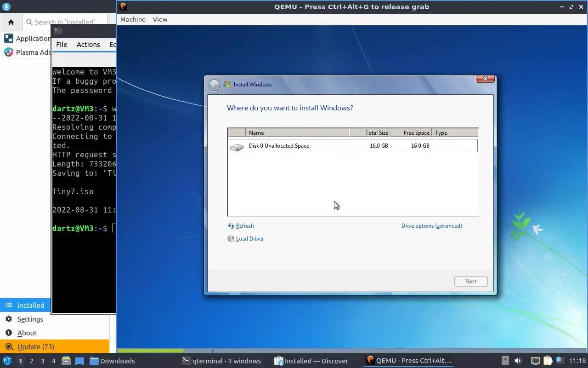Open Installed section in Discover
Screen dimensions: 588x368
pos(25,305)
